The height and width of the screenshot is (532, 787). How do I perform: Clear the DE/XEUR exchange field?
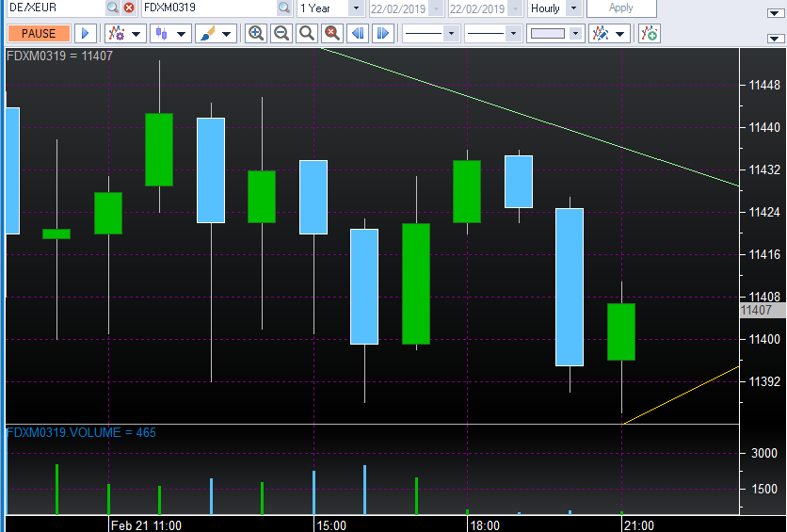[129, 8]
